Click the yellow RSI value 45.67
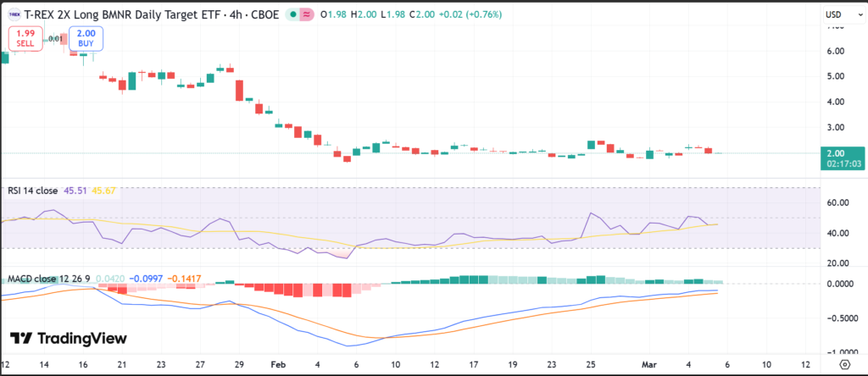The width and height of the screenshot is (868, 376). pyautogui.click(x=107, y=191)
